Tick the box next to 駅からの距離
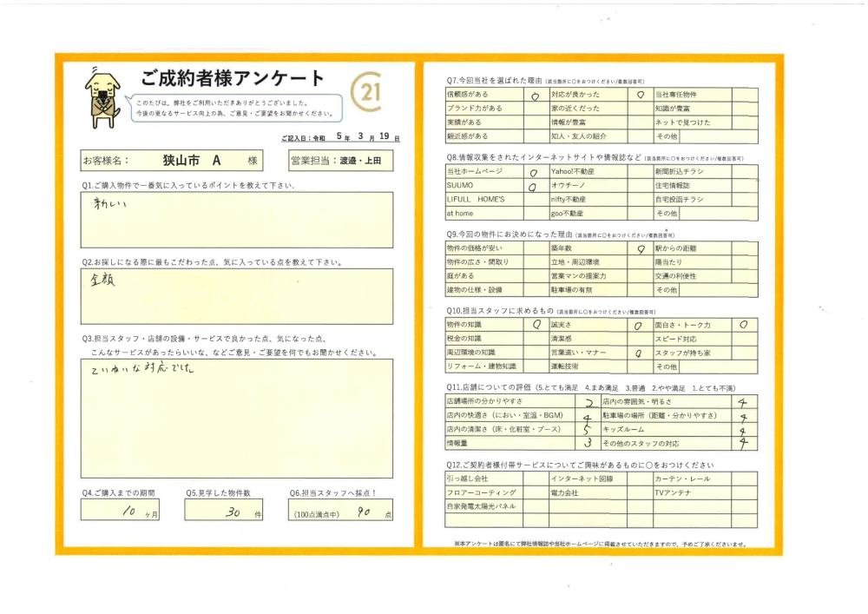This screenshot has width=868, height=614. click(745, 248)
